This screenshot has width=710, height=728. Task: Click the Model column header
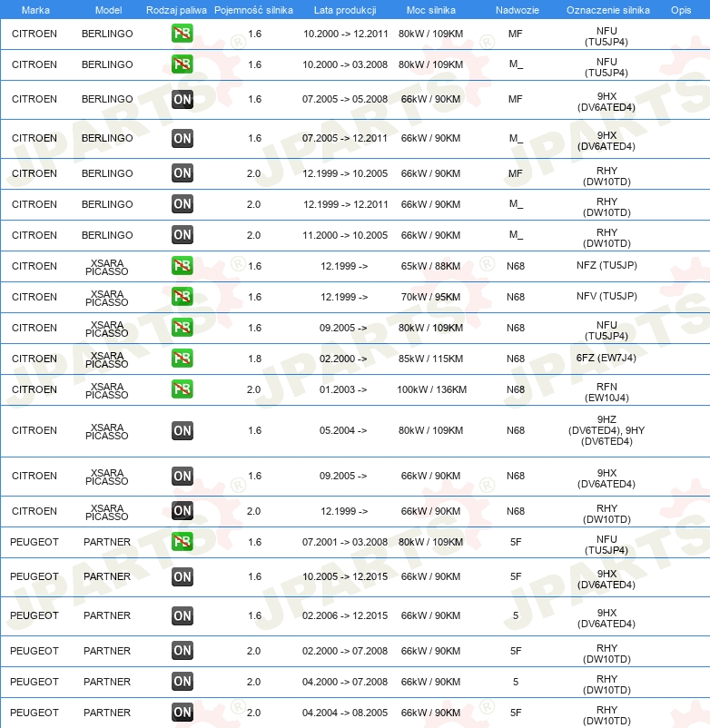click(x=108, y=10)
